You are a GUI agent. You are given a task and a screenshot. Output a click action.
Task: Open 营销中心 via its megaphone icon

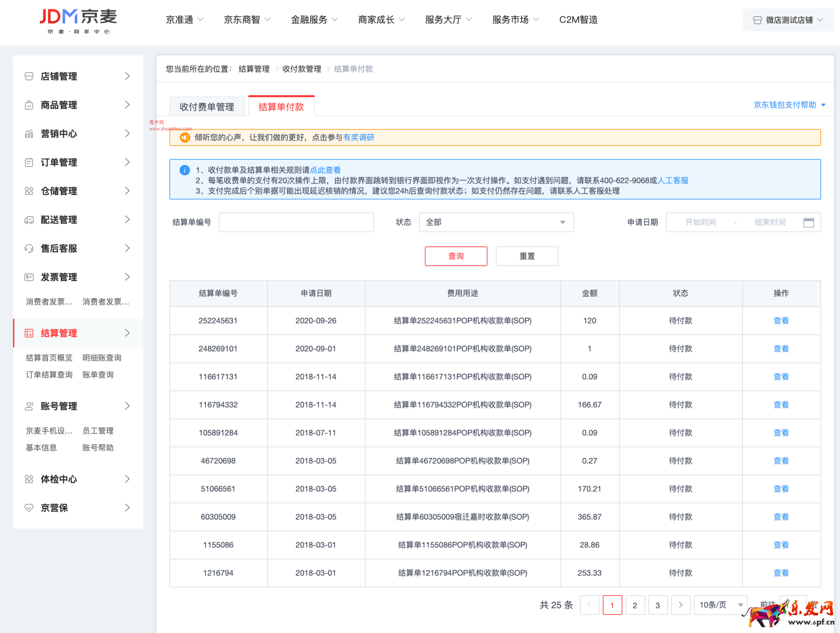[29, 133]
